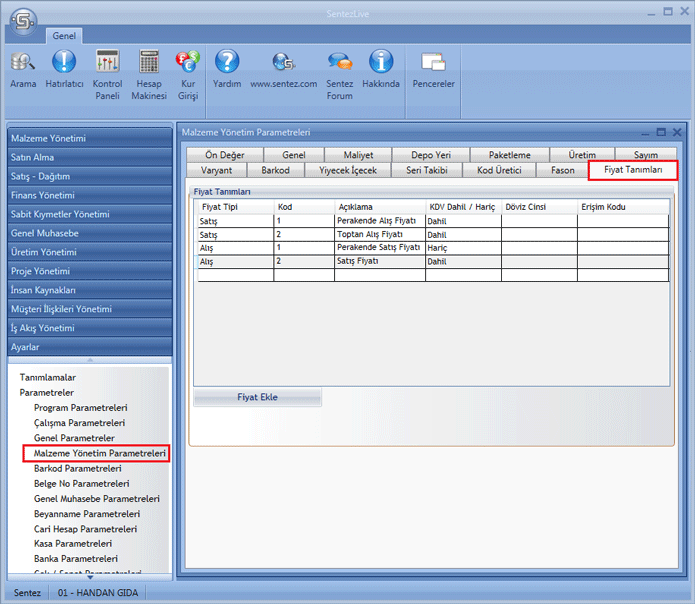Screen dimensions: 695x604
Task: Open the Barkod tab
Action: [x=275, y=170]
